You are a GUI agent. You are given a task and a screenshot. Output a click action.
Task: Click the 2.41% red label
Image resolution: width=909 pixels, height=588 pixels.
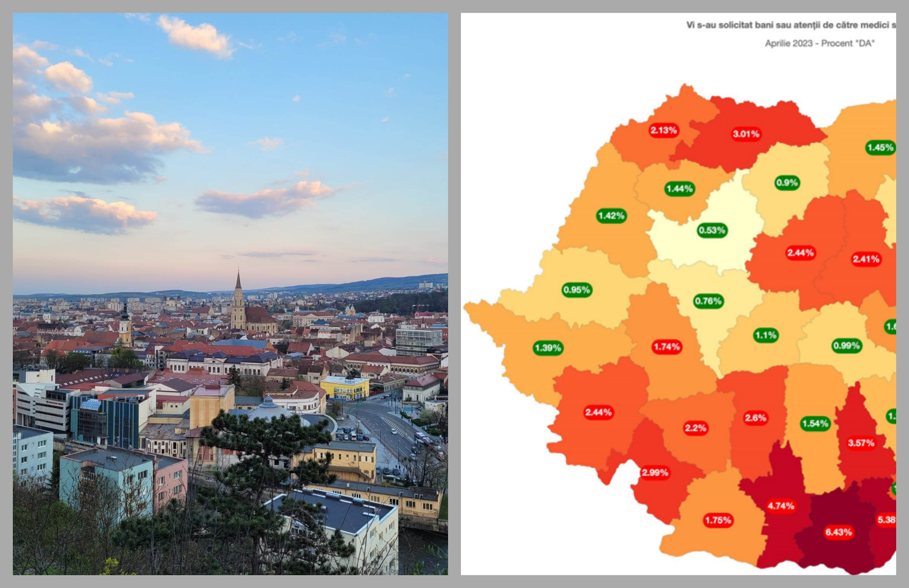tap(866, 259)
